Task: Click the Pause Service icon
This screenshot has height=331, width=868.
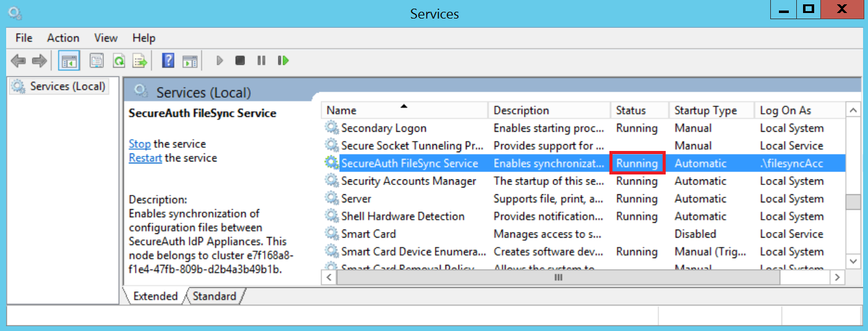Action: pyautogui.click(x=262, y=61)
